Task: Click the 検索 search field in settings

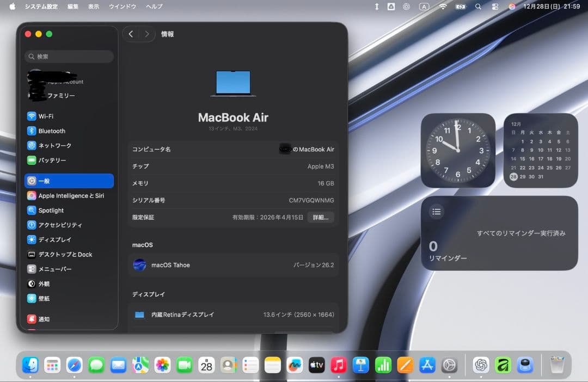Action: pos(69,56)
